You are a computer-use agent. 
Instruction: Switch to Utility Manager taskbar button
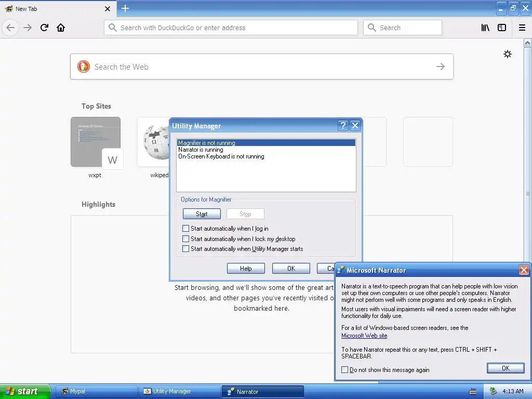179,391
